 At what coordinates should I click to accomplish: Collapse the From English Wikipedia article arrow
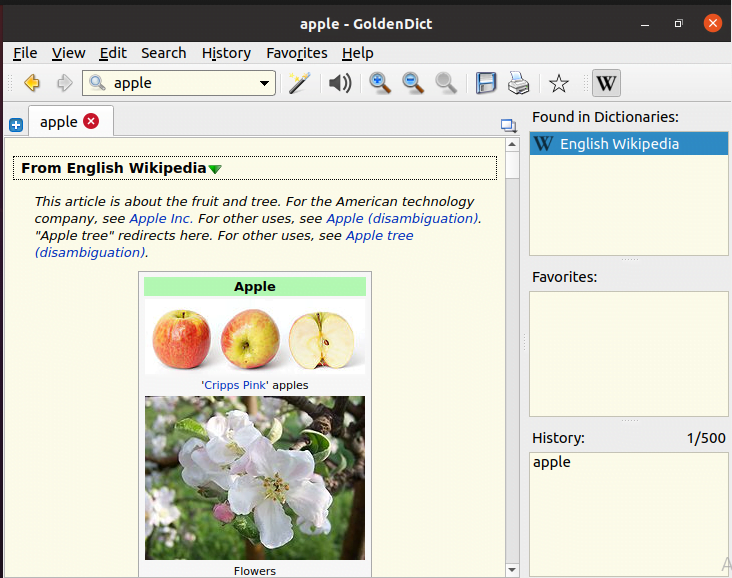coord(215,169)
